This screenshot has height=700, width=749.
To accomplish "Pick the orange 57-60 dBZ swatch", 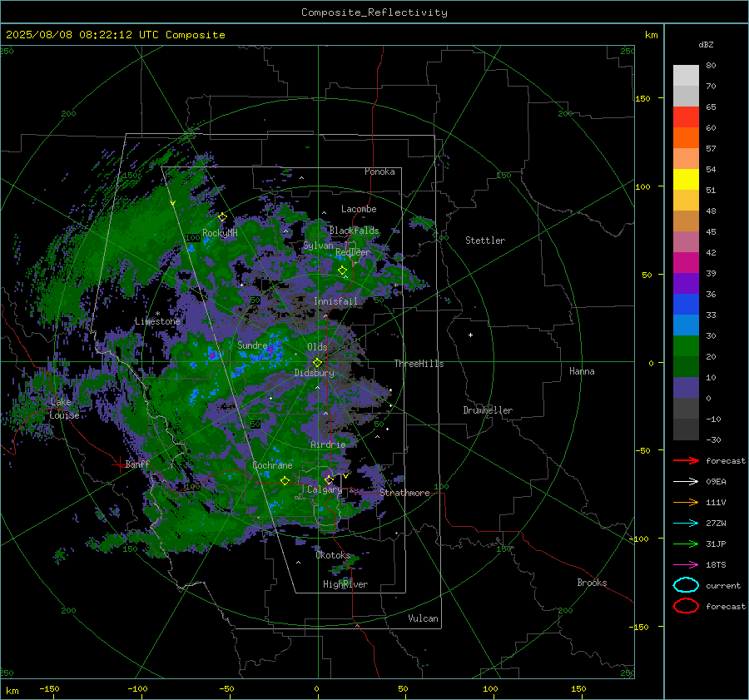I will click(686, 138).
